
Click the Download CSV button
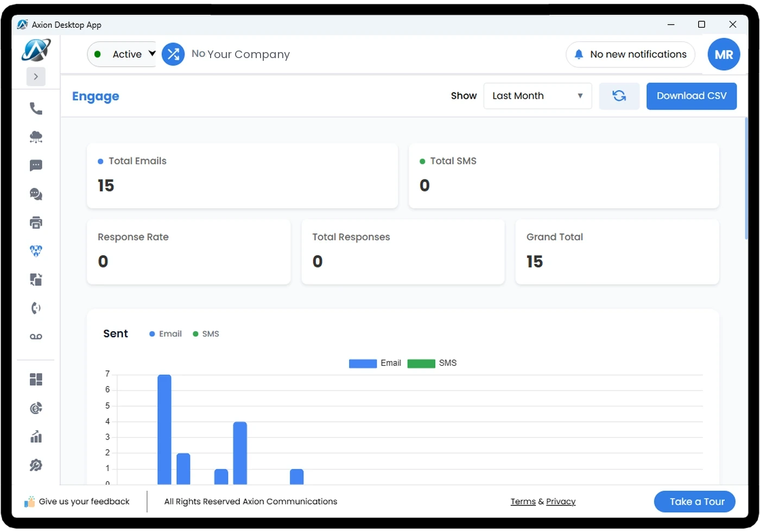(x=691, y=96)
